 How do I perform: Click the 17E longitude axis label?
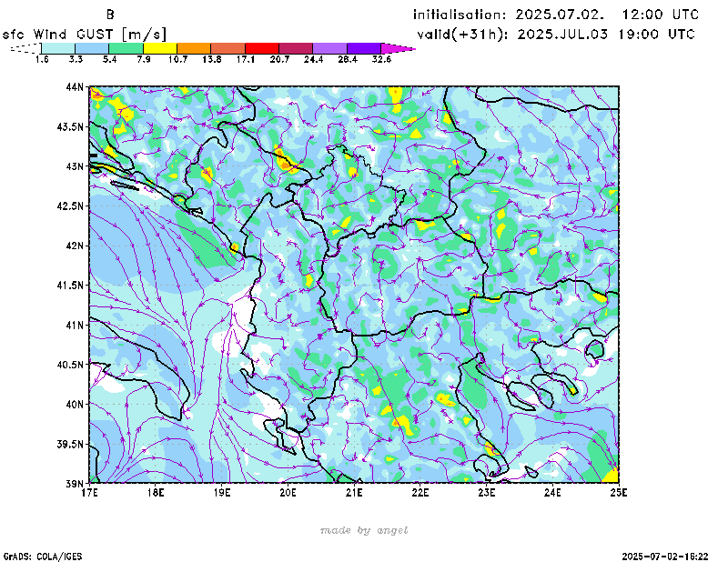(x=89, y=492)
